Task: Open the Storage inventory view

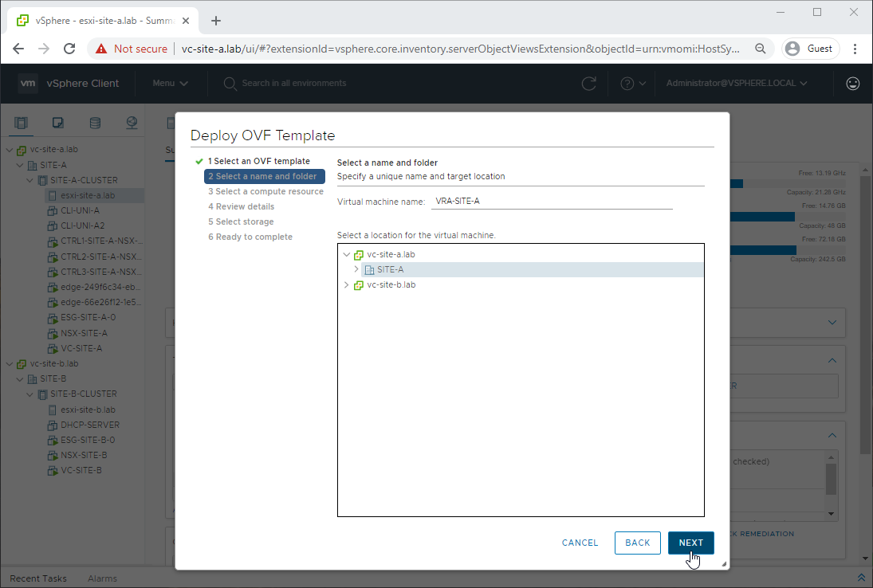Action: click(x=95, y=123)
